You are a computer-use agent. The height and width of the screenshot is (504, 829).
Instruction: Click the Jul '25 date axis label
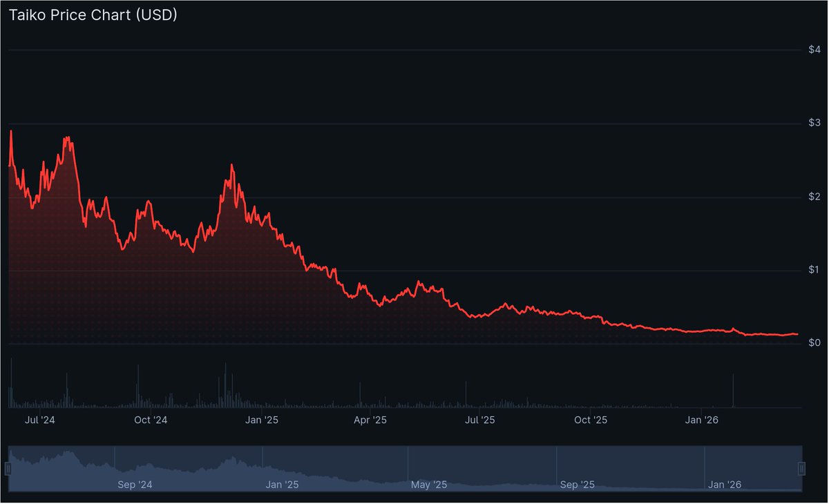[x=480, y=419]
